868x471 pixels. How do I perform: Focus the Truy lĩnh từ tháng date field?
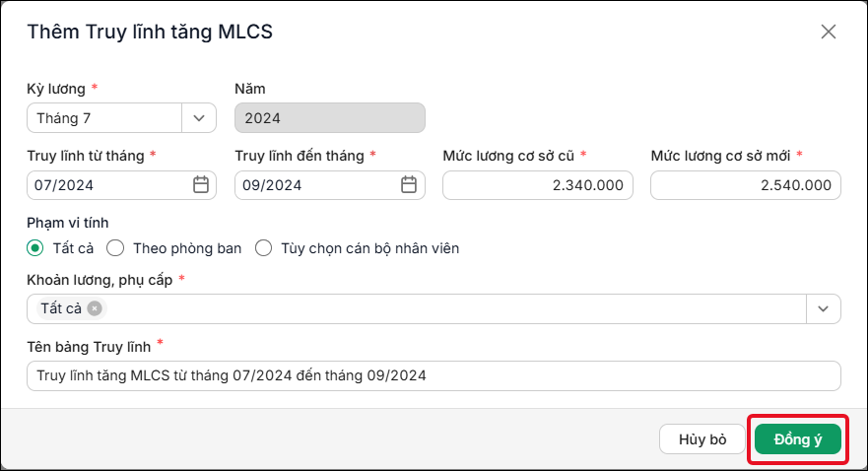coord(121,185)
